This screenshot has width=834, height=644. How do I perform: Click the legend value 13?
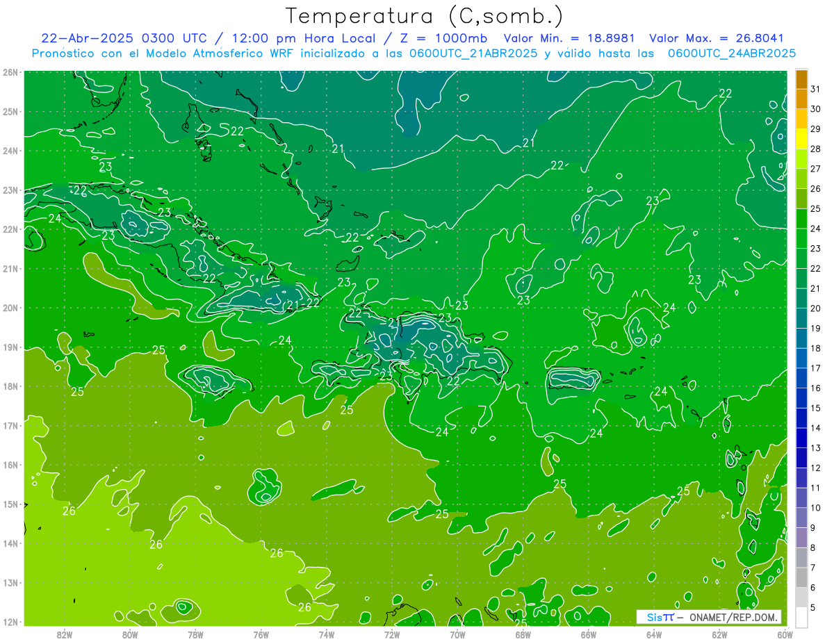click(x=815, y=447)
